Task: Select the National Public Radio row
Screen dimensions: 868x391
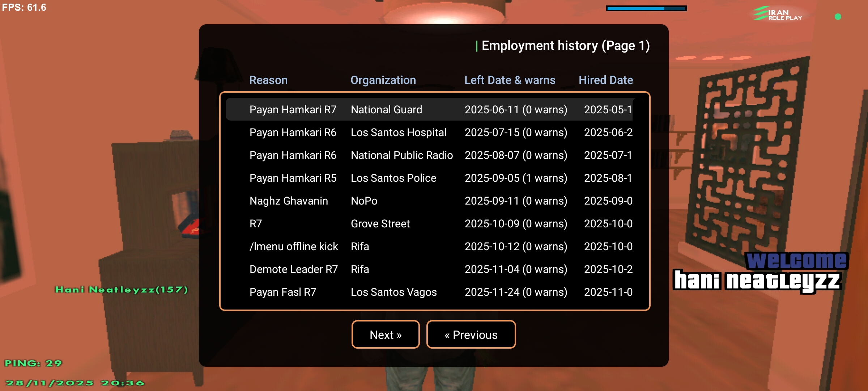Action: 429,155
